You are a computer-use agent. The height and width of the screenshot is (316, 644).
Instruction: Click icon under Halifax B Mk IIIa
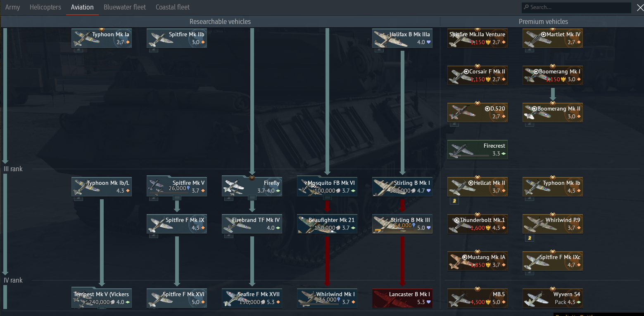(x=379, y=50)
